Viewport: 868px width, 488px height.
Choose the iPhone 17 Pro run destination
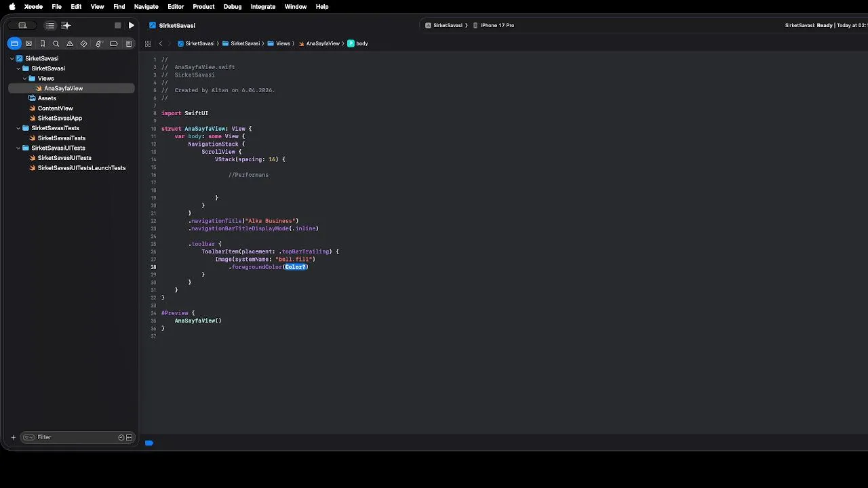coord(494,25)
